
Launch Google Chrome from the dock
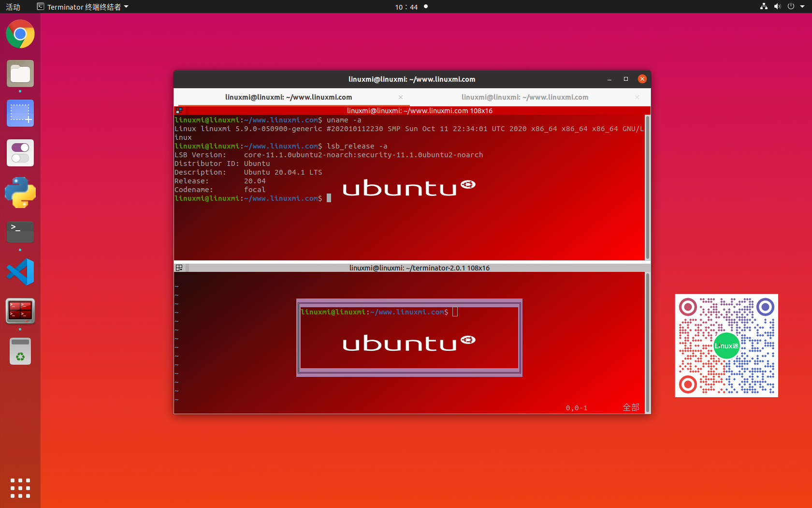point(20,34)
